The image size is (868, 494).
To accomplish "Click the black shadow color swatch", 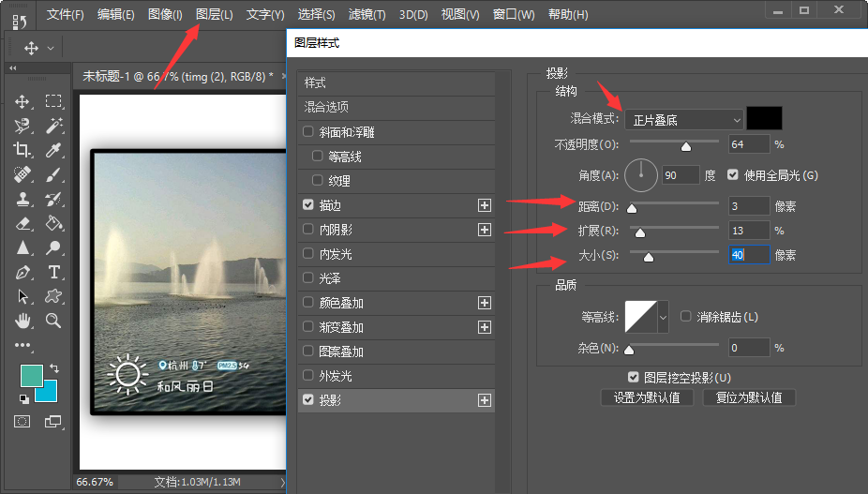I will [x=765, y=118].
